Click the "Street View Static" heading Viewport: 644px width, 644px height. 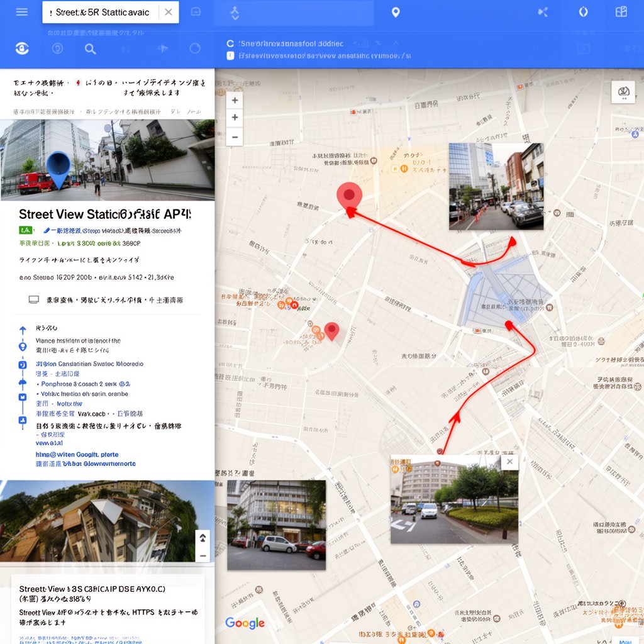click(x=105, y=214)
